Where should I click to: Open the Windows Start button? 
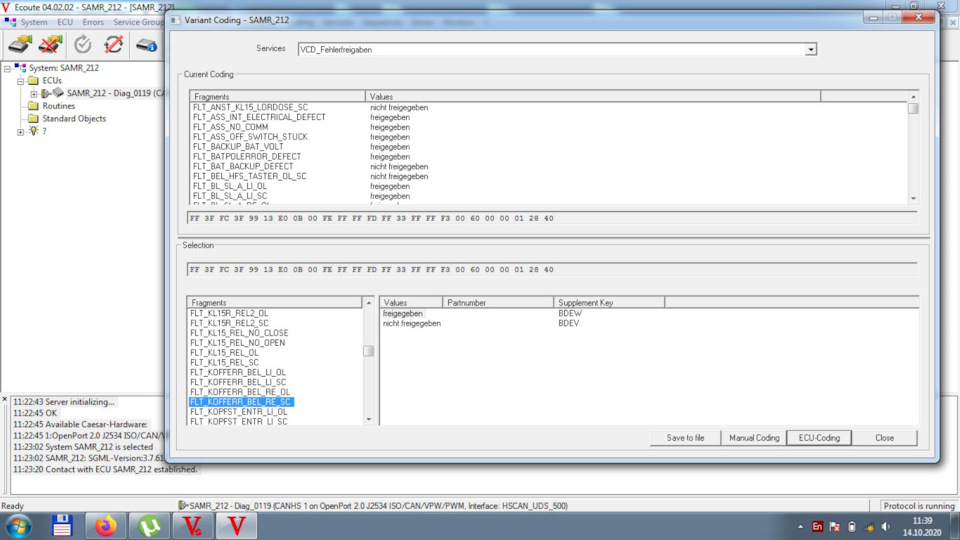[18, 526]
